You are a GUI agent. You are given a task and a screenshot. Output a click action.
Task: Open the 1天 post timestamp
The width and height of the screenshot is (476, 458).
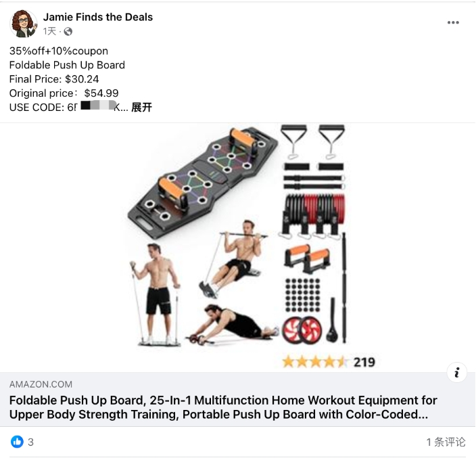coord(50,31)
